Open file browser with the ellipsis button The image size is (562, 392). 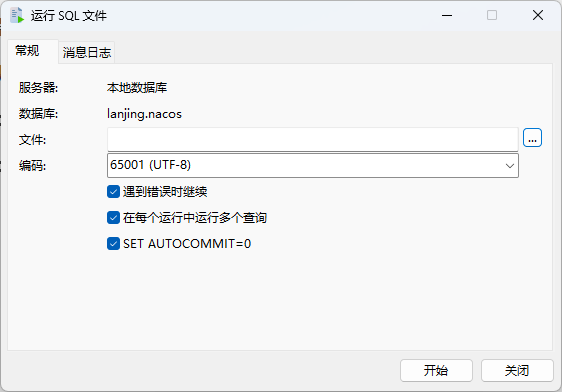(532, 138)
